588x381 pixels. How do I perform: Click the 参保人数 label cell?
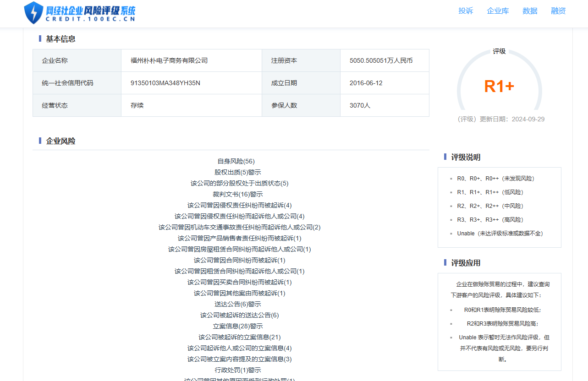pyautogui.click(x=301, y=105)
